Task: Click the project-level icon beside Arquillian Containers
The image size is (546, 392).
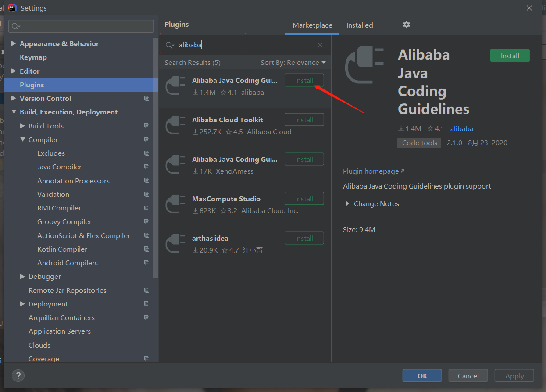Action: pyautogui.click(x=147, y=318)
